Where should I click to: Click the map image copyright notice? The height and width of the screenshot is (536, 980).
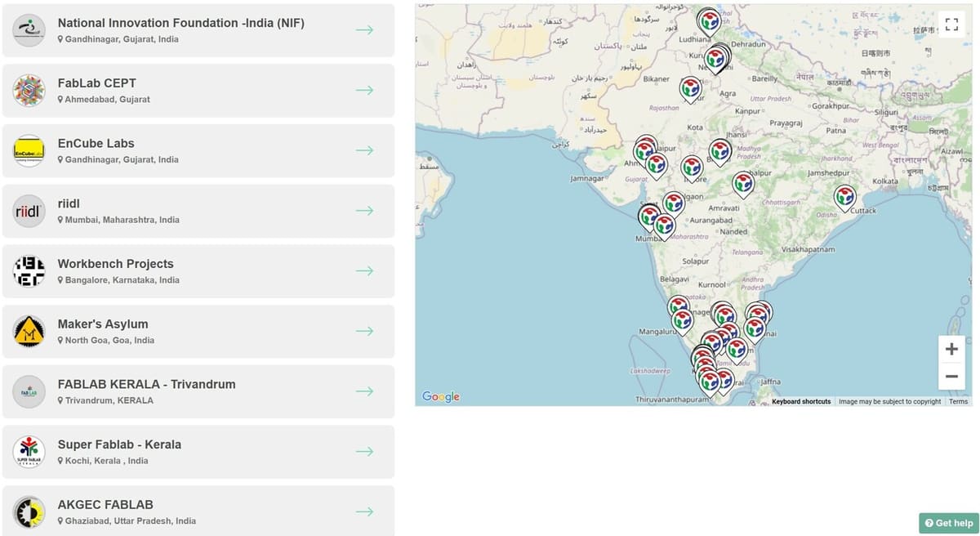[x=889, y=401]
